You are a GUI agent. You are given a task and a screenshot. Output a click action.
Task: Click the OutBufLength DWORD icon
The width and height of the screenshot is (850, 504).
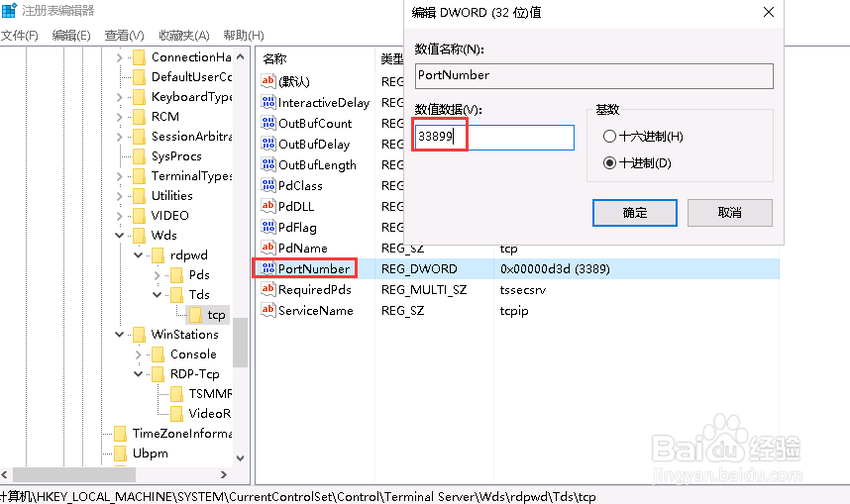coord(267,164)
